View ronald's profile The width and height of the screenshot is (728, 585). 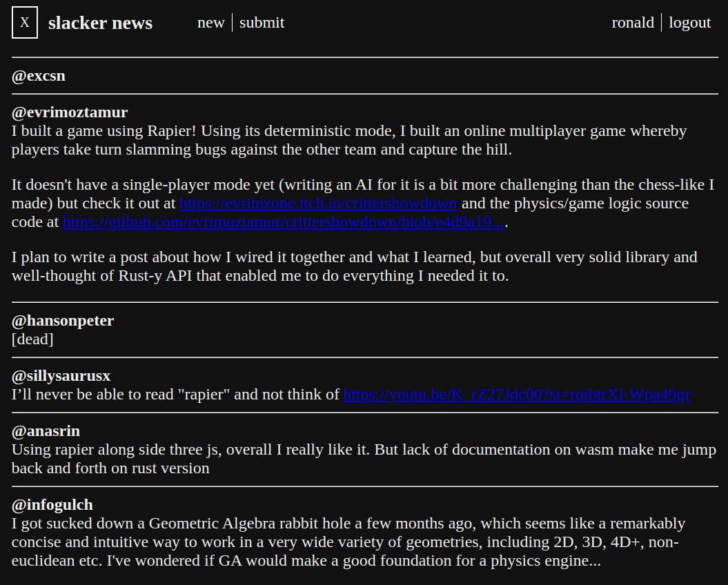coord(633,23)
